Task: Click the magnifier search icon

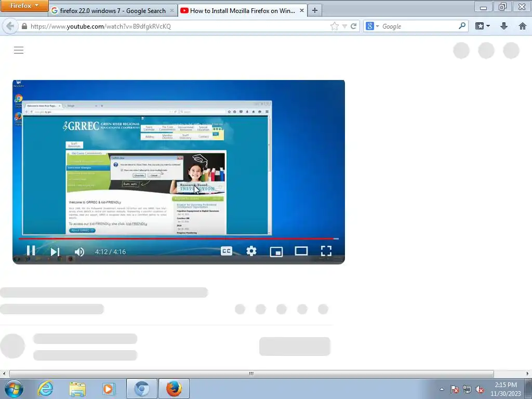Action: pos(462,26)
